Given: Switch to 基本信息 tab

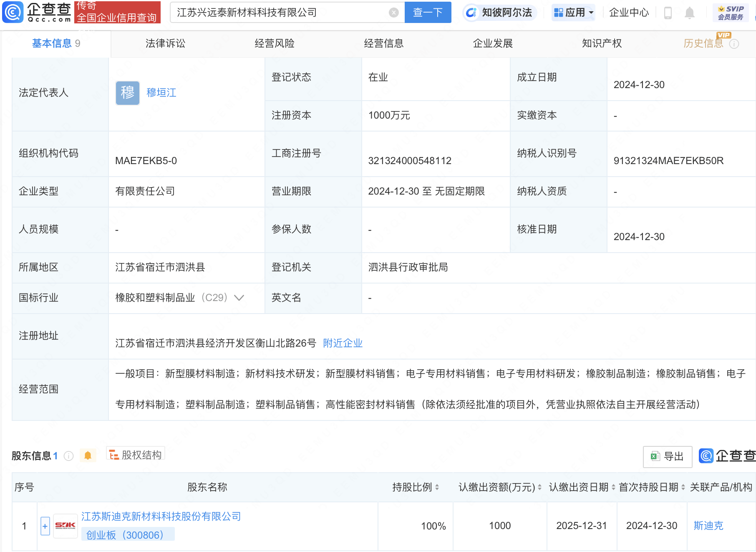Looking at the screenshot, I should coord(56,43).
